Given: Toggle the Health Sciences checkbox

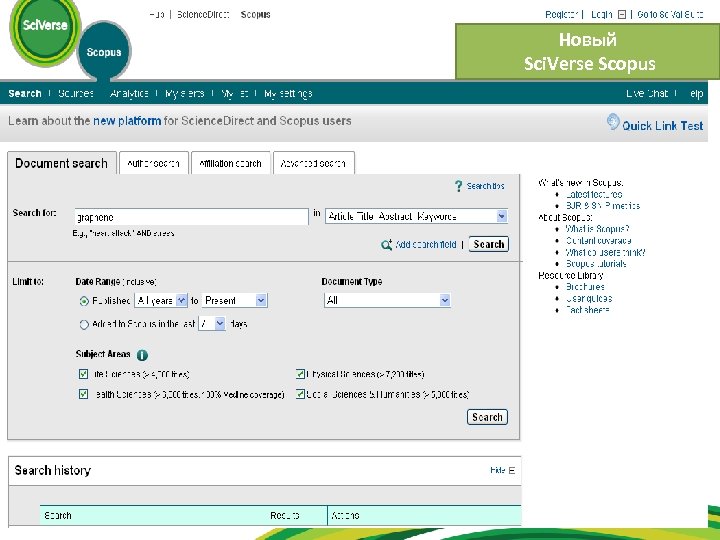Looking at the screenshot, I should [x=83, y=394].
